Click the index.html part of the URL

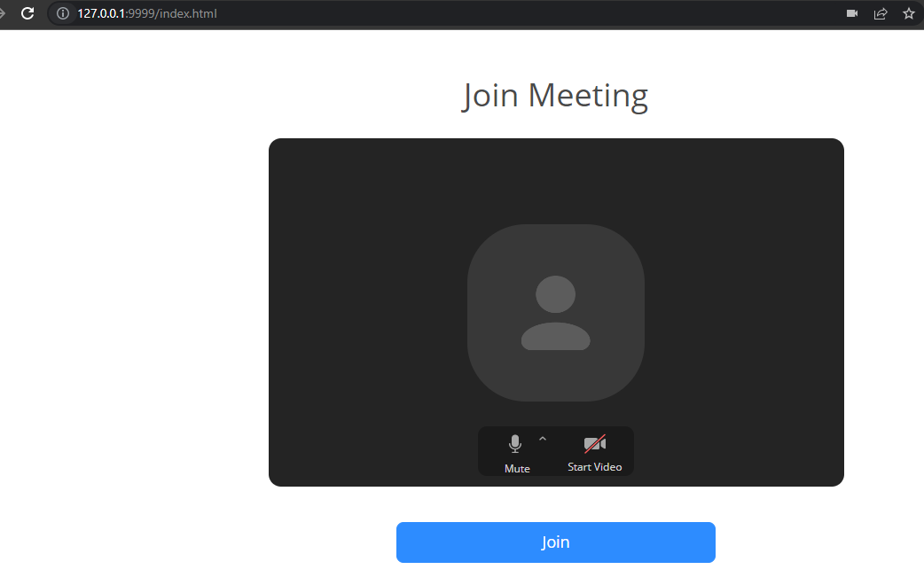click(x=188, y=13)
